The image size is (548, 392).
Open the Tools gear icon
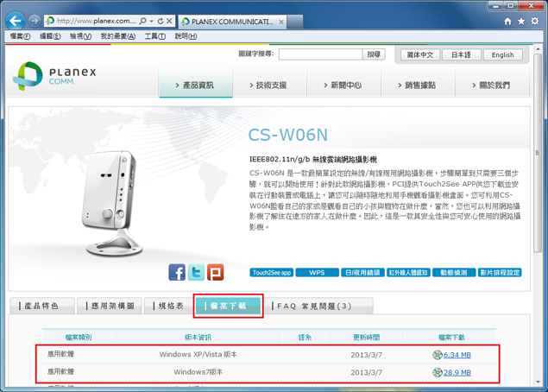click(x=535, y=22)
